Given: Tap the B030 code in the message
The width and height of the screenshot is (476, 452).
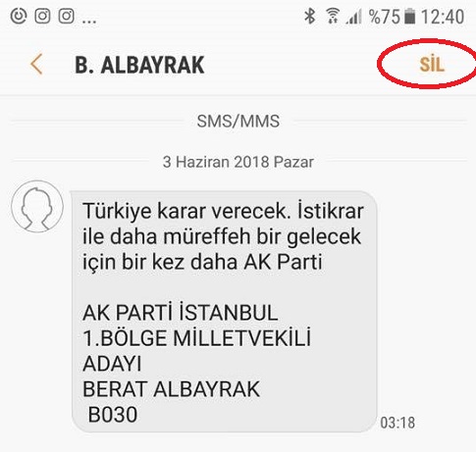Looking at the screenshot, I should pyautogui.click(x=113, y=415).
